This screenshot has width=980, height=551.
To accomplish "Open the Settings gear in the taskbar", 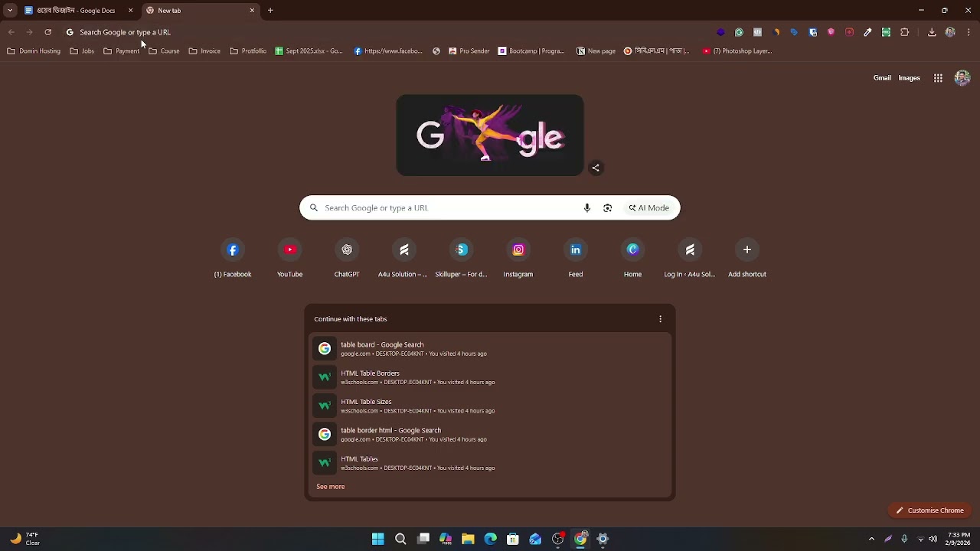I will tap(603, 540).
